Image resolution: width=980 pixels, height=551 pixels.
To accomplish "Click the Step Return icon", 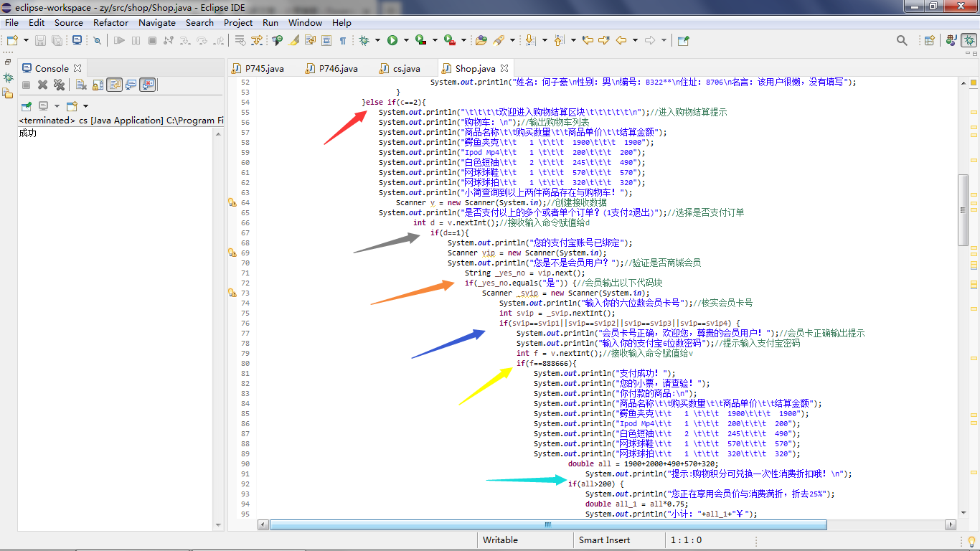I will 220,40.
